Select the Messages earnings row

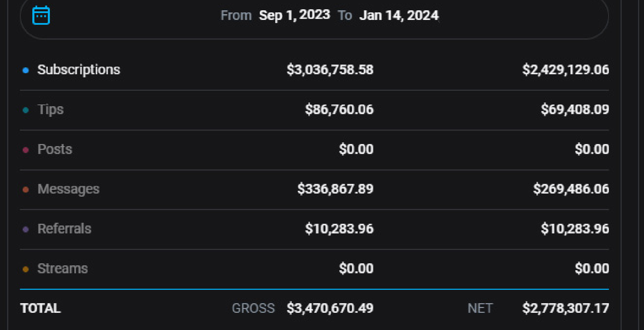[314, 189]
